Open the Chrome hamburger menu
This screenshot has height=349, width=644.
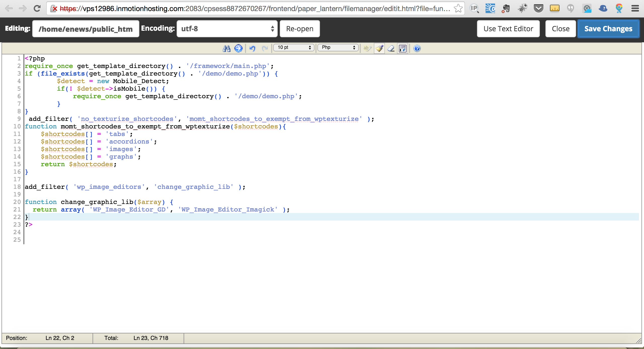[635, 9]
